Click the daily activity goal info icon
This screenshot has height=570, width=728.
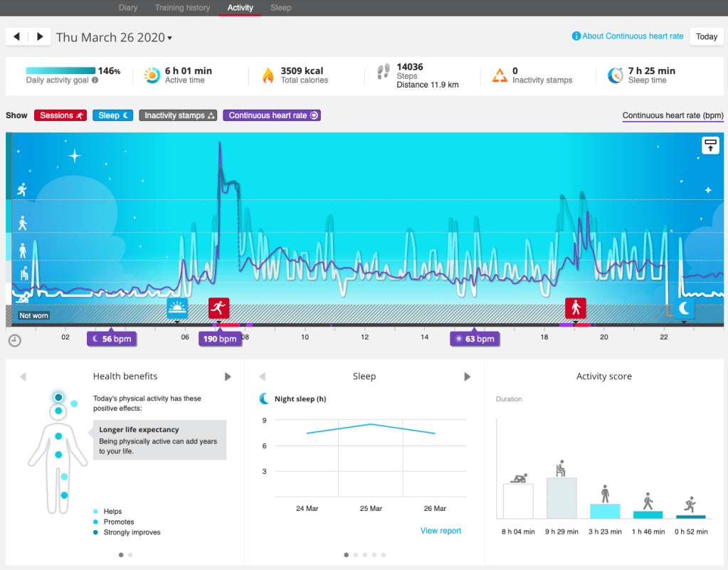pyautogui.click(x=95, y=80)
